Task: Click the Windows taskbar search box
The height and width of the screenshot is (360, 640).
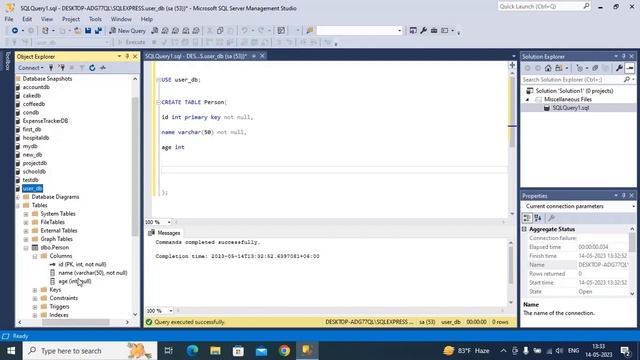Action: [x=90, y=351]
